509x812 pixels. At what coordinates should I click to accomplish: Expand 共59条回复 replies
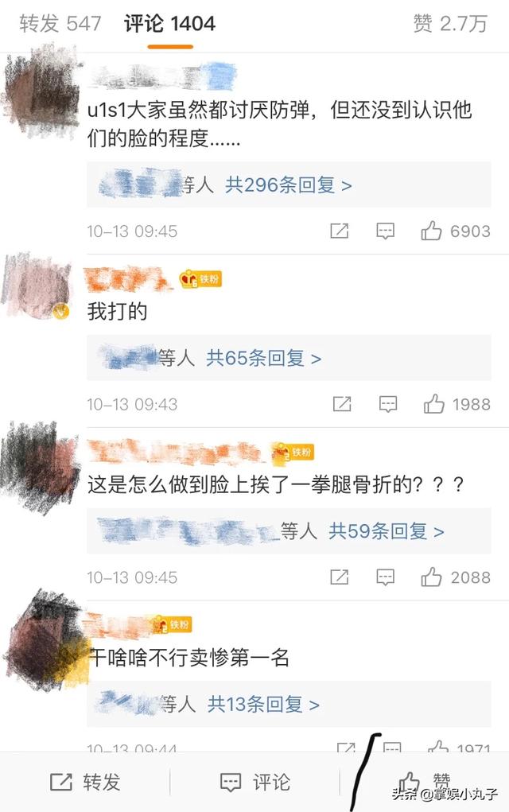pos(387,530)
